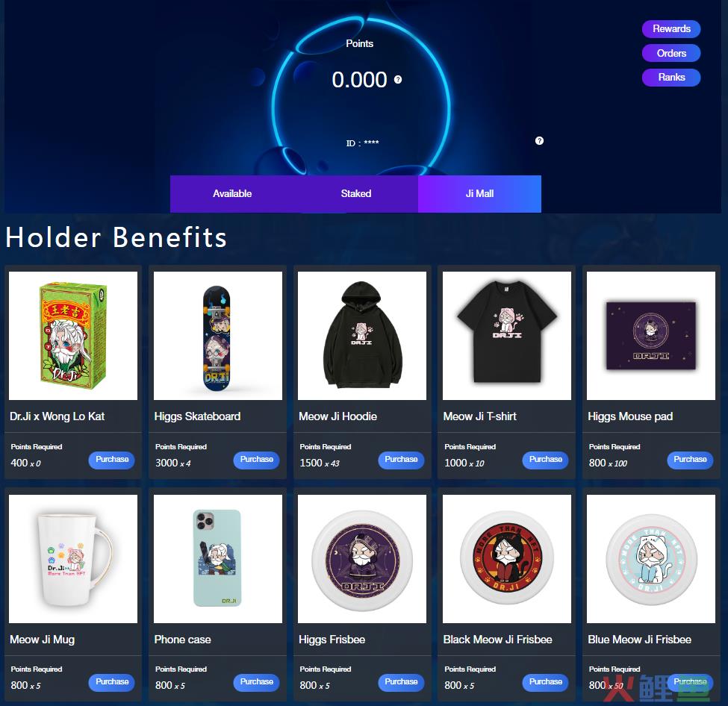This screenshot has width=728, height=706.
Task: Buy the Meow Ji Mug
Action: (x=112, y=682)
